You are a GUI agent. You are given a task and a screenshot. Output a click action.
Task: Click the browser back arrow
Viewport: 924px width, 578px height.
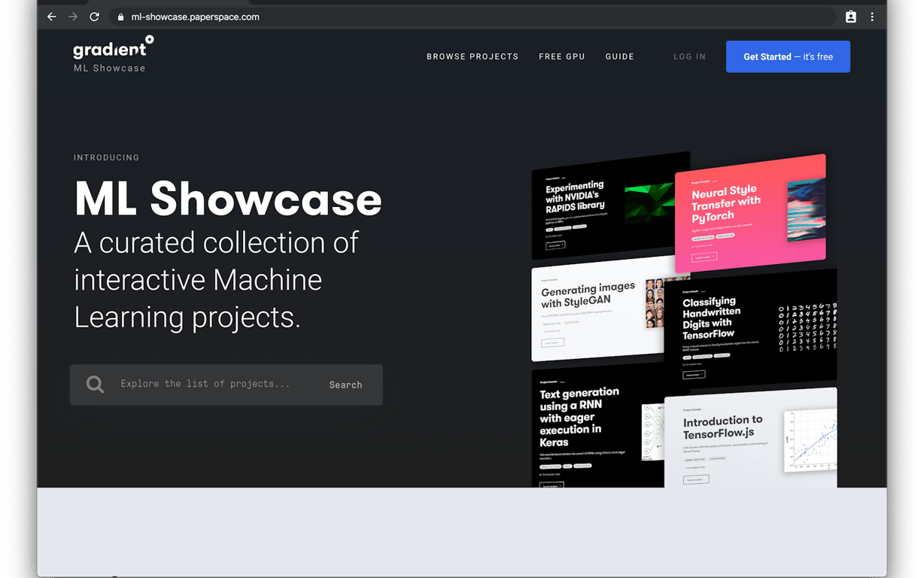51,16
